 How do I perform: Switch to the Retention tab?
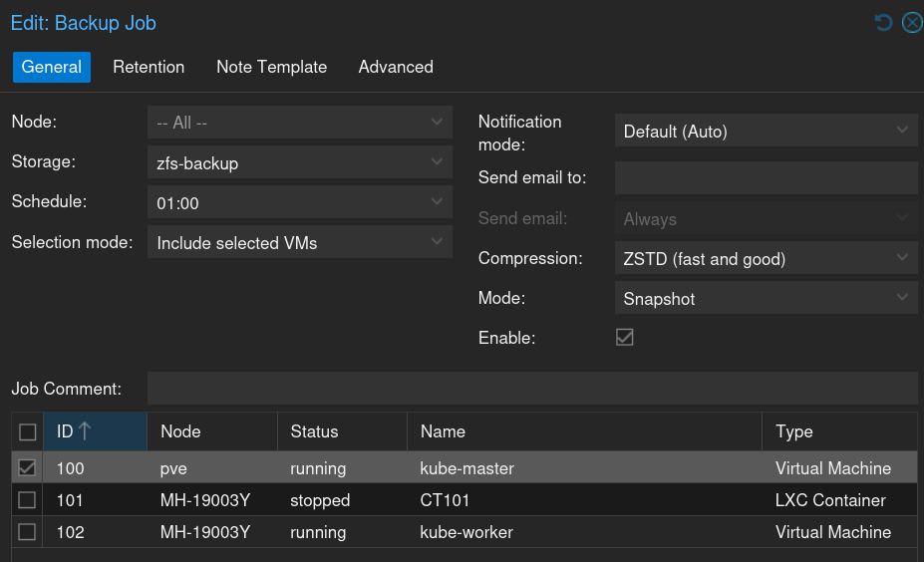click(x=149, y=67)
